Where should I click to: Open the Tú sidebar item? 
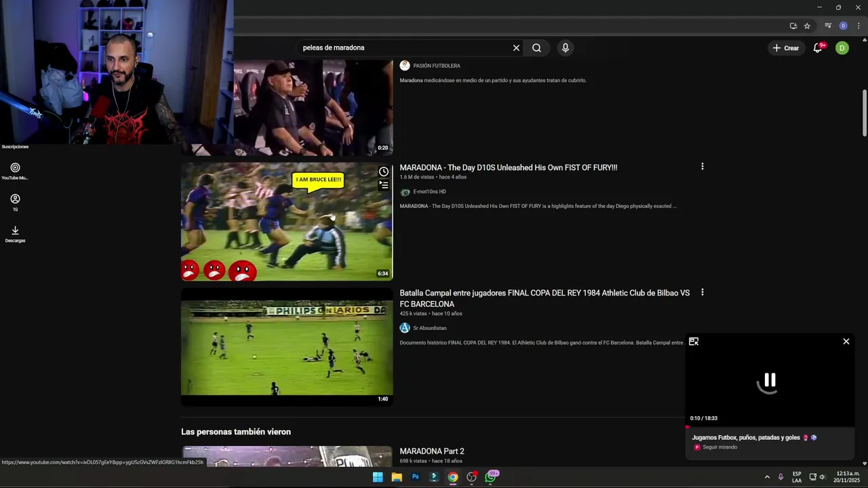(15, 202)
